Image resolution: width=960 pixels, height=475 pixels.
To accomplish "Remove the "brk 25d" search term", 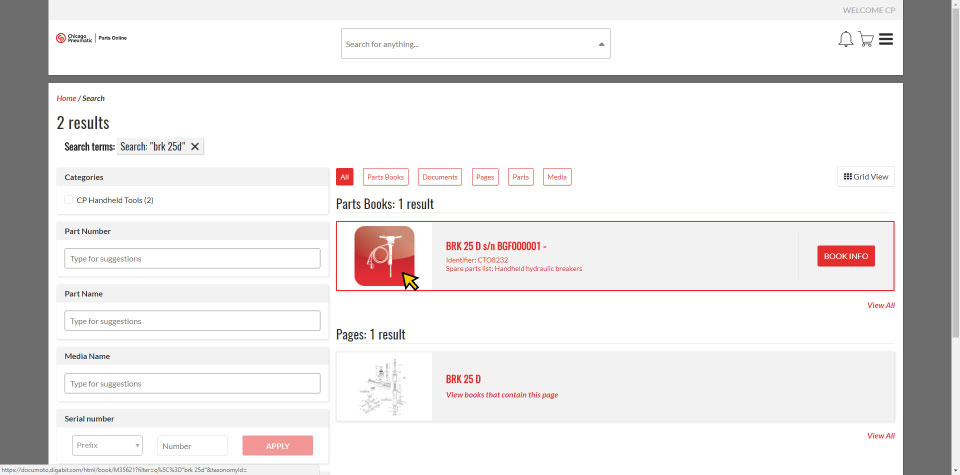I will tap(195, 146).
